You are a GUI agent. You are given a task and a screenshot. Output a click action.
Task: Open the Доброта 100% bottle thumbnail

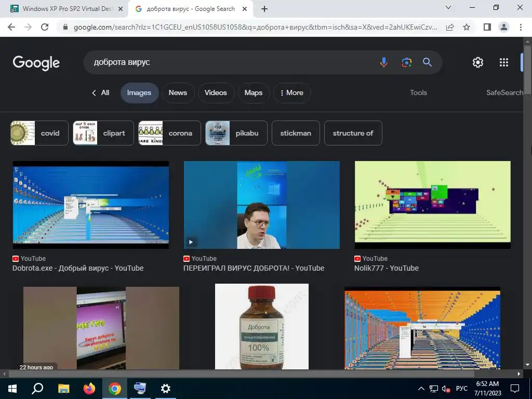pyautogui.click(x=262, y=326)
